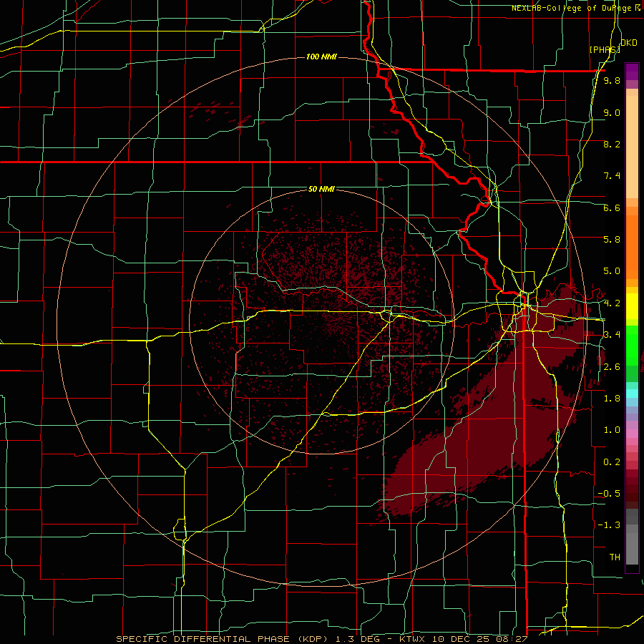Click the small arrow glyph after DuPage
This screenshot has height=644, width=644.
click(638, 8)
